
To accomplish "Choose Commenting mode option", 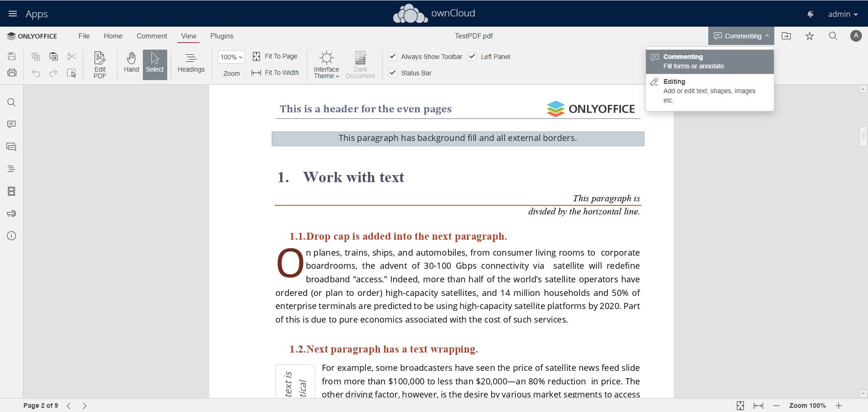I will [710, 61].
